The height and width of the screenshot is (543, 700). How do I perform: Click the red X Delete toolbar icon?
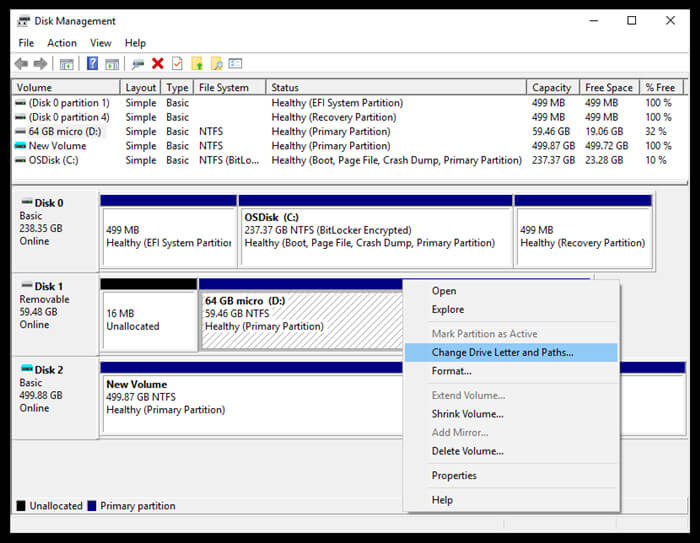(158, 63)
